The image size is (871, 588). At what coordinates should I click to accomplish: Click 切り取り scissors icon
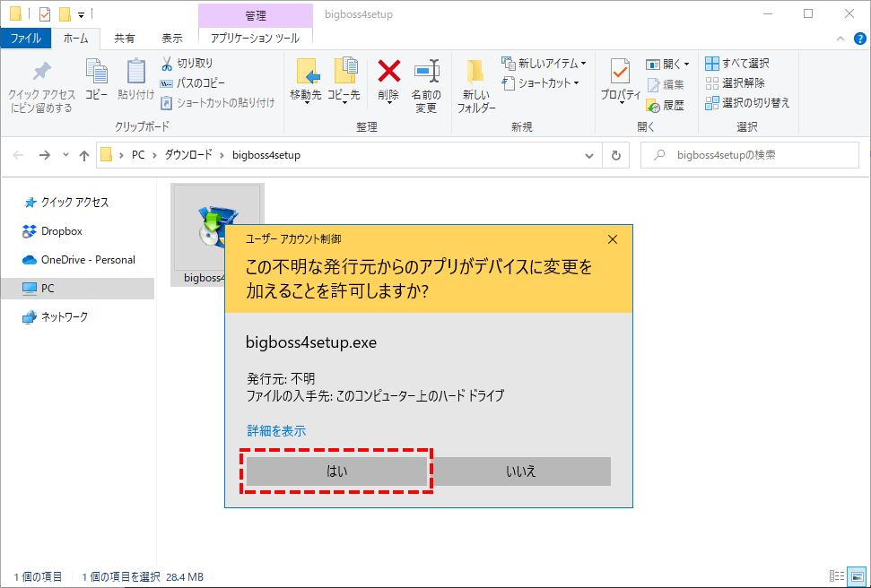coord(167,64)
